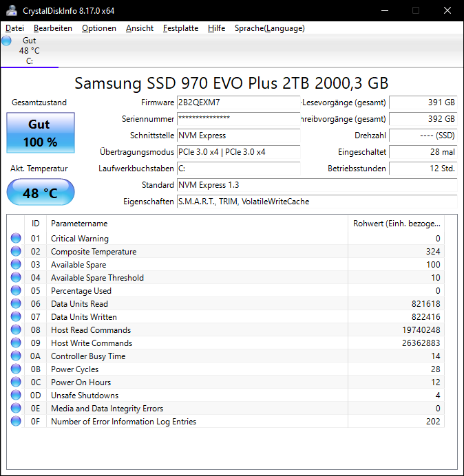The width and height of the screenshot is (464, 476).
Task: Click the status orb for Power Cycles
Action: 16,369
